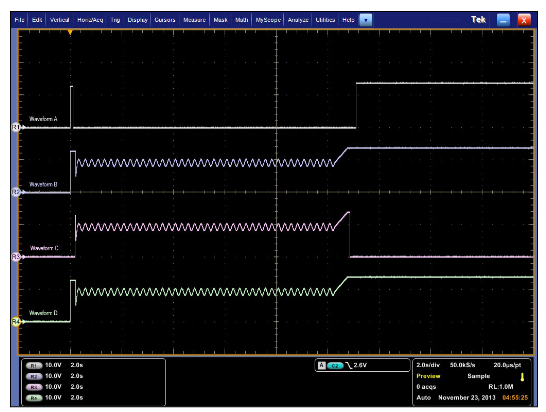Click the yellow temperature indicator icon
Screen dimensions: 546x412
522,377
